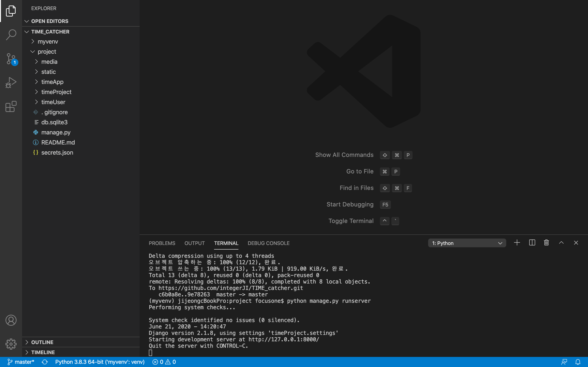Open the Run and Debug view
588x367 pixels.
[11, 83]
